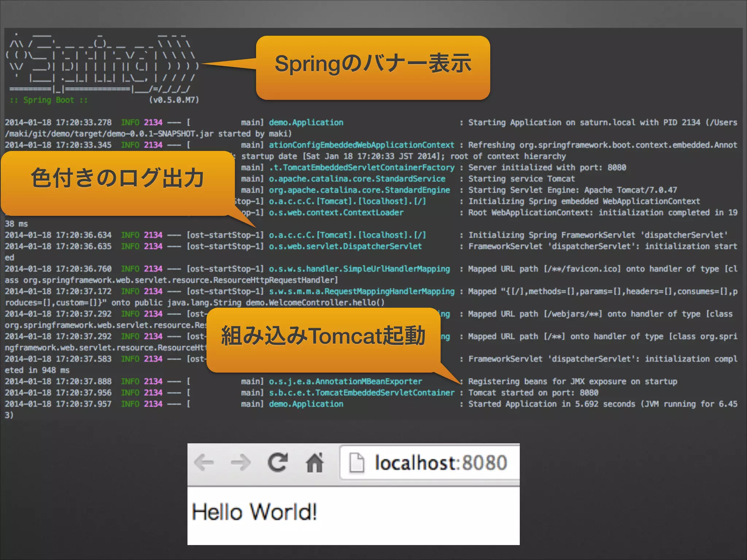Click '.t.TomcatEmbeddedServletContainerFactory' logger name
This screenshot has height=560, width=747.
(362, 167)
